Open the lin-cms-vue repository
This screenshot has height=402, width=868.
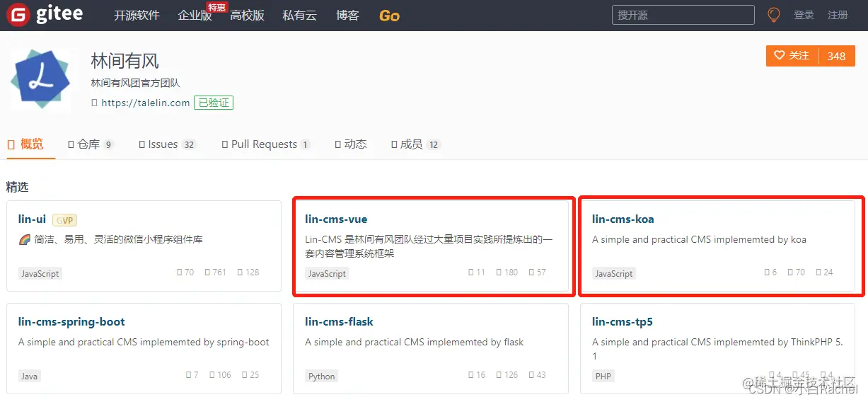coord(336,219)
